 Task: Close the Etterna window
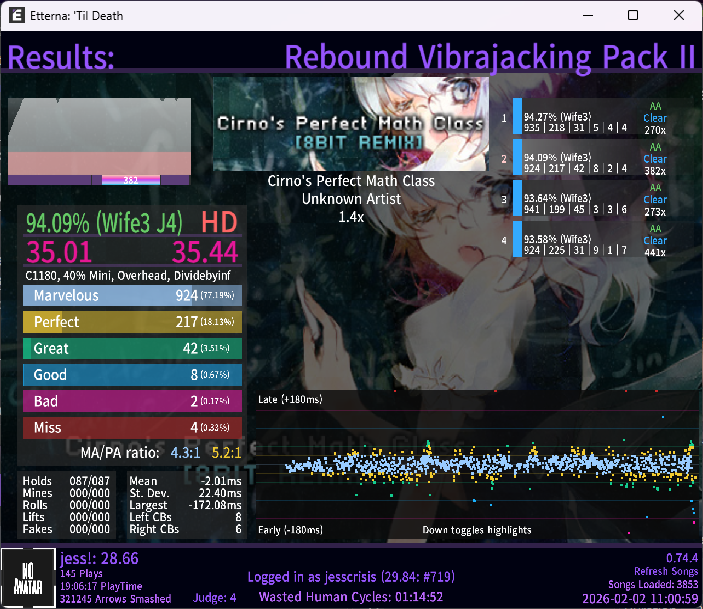679,16
